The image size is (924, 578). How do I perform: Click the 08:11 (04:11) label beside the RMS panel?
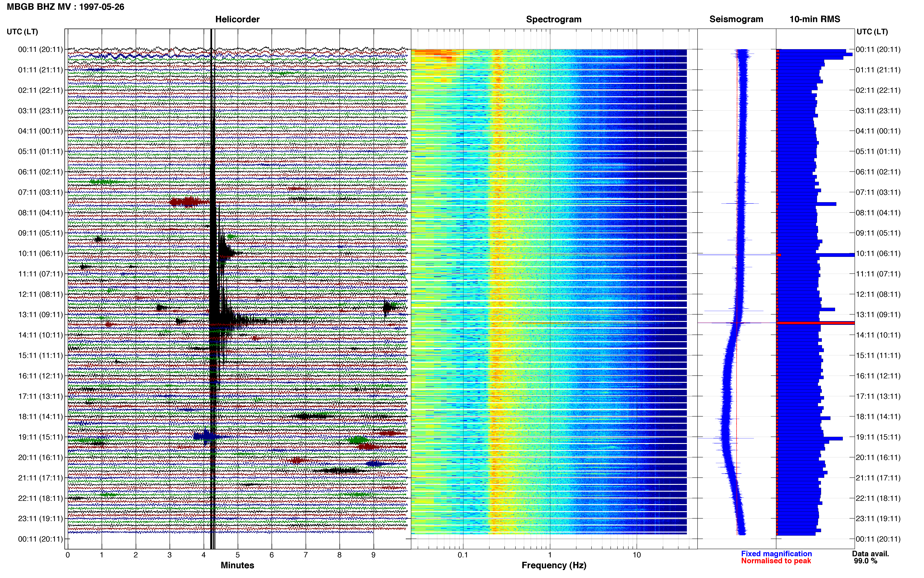[878, 212]
